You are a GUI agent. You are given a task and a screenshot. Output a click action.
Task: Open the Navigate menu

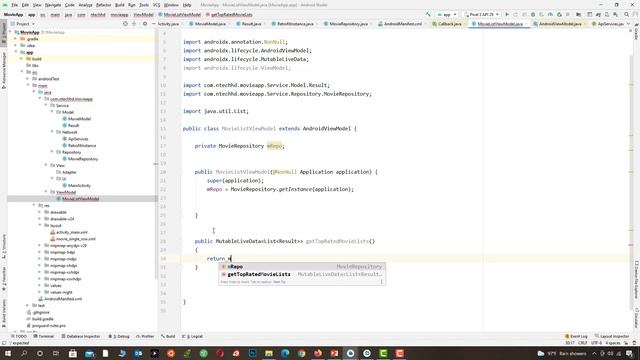[53, 5]
